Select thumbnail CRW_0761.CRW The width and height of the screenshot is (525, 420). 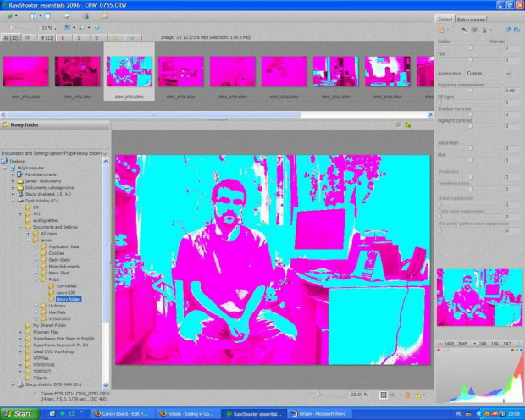(336, 71)
